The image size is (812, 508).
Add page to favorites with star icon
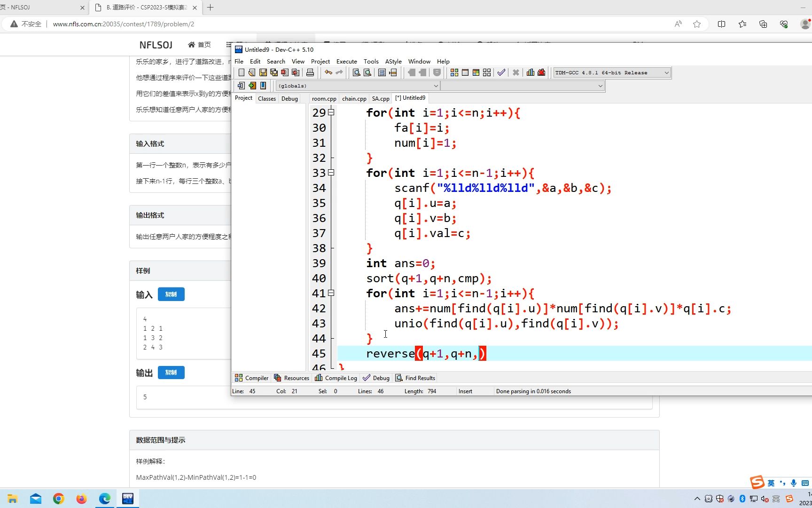point(697,24)
